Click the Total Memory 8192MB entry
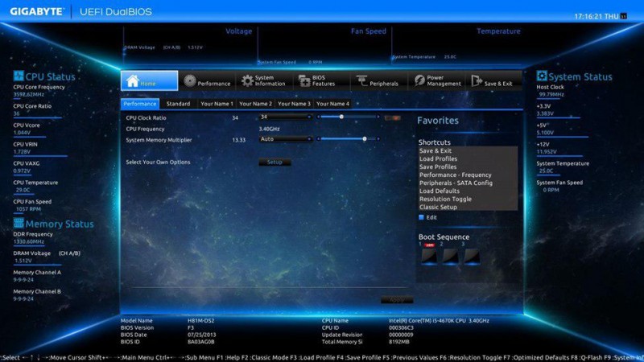Viewport: 644px width, 362px height. click(x=399, y=341)
